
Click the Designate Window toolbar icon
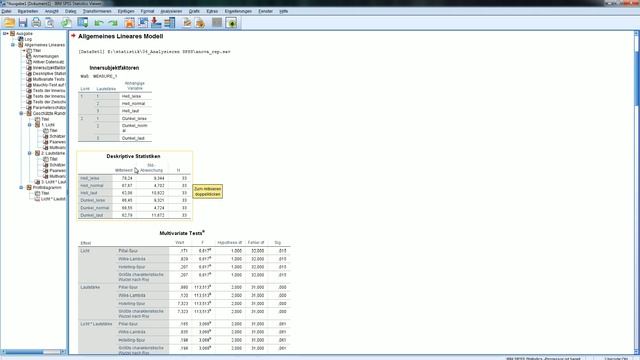(x=231, y=23)
